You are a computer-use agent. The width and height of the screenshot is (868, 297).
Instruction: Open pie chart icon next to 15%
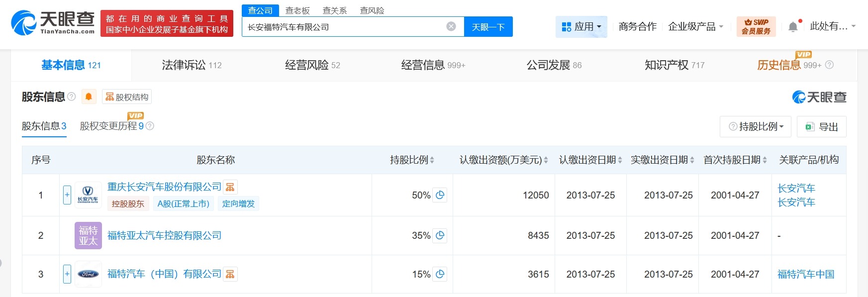pyautogui.click(x=440, y=274)
